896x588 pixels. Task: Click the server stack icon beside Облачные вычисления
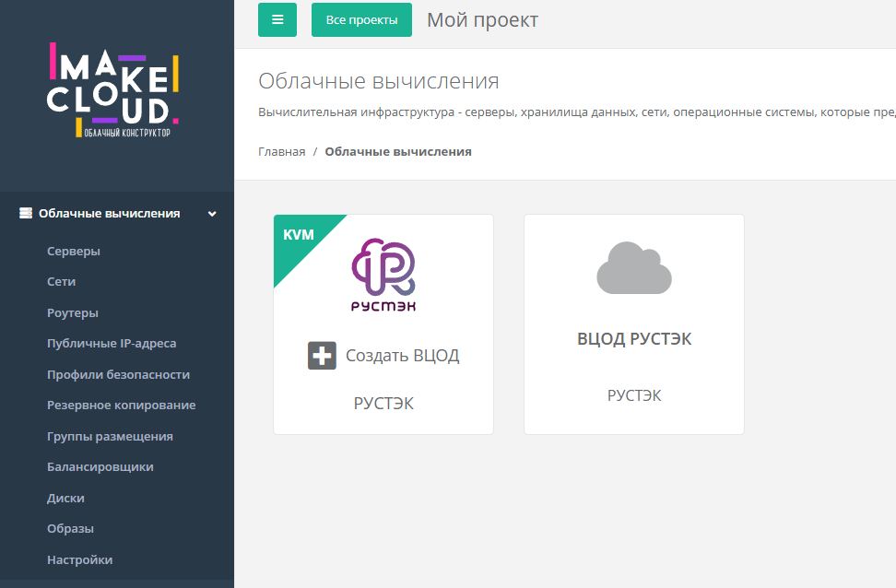[x=26, y=213]
